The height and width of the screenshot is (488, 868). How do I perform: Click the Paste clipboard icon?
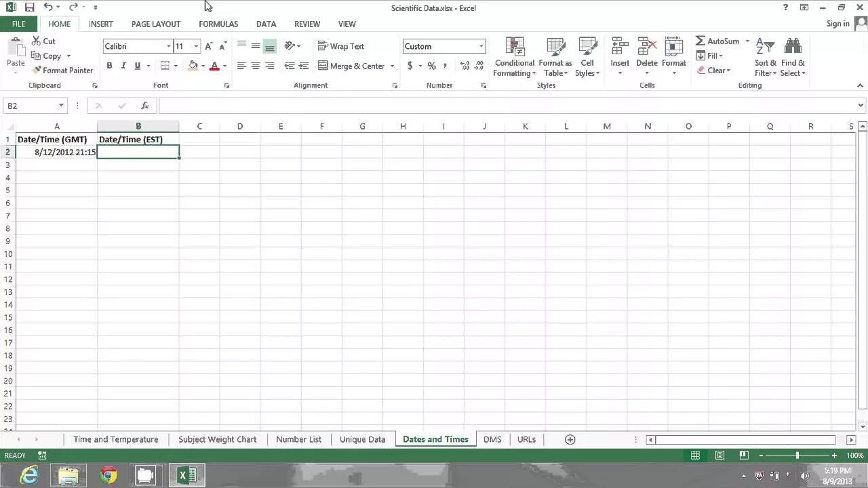16,47
